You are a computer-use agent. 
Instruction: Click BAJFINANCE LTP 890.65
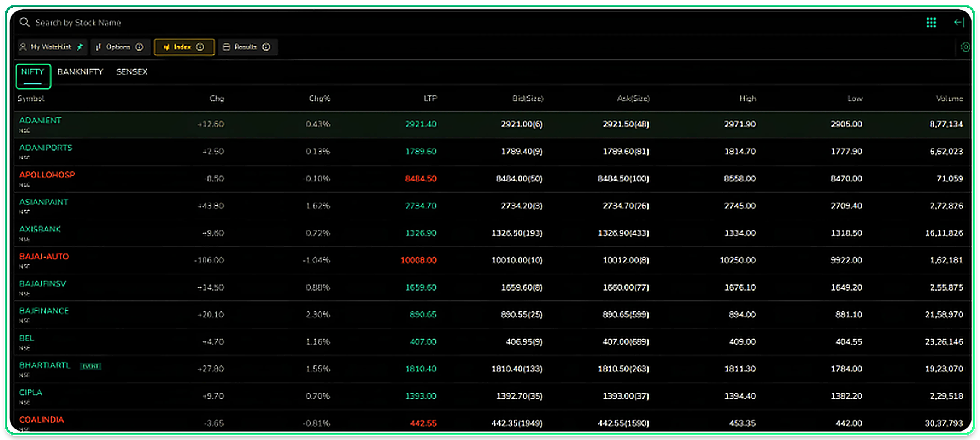point(423,315)
